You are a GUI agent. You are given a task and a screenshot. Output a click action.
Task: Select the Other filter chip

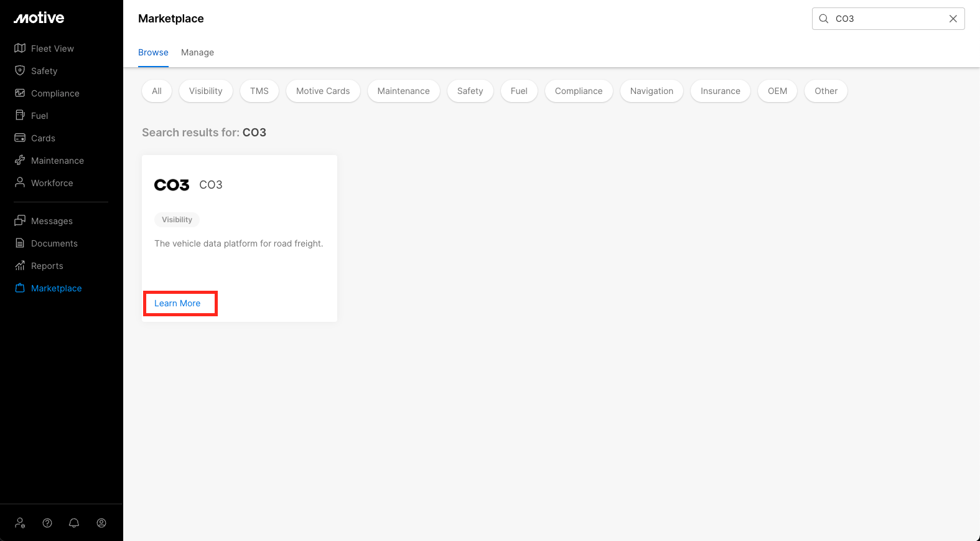pos(826,91)
